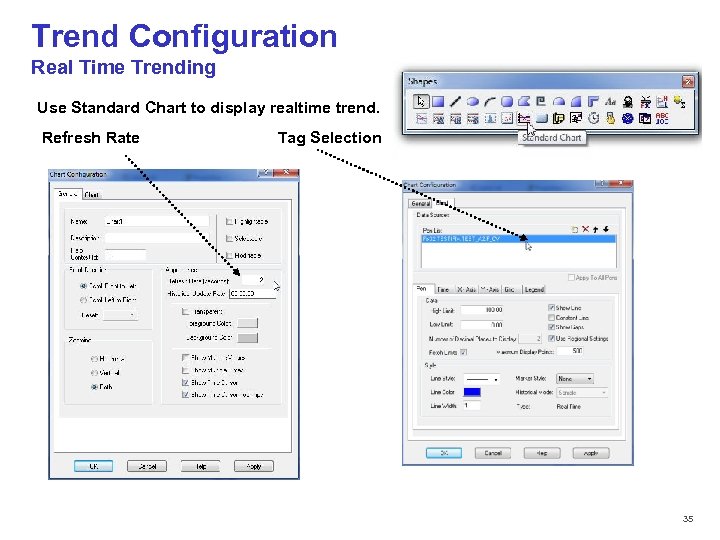Click Apply in the Refresh Rate dialog
The image size is (720, 540).
[253, 467]
